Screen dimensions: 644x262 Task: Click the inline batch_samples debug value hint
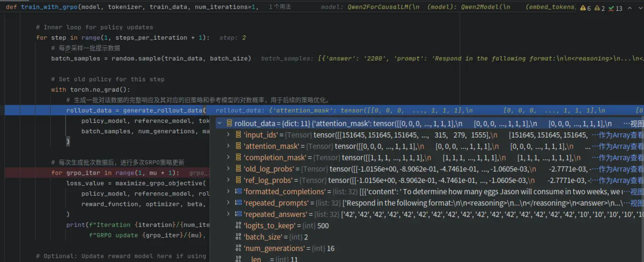pyautogui.click(x=452, y=58)
